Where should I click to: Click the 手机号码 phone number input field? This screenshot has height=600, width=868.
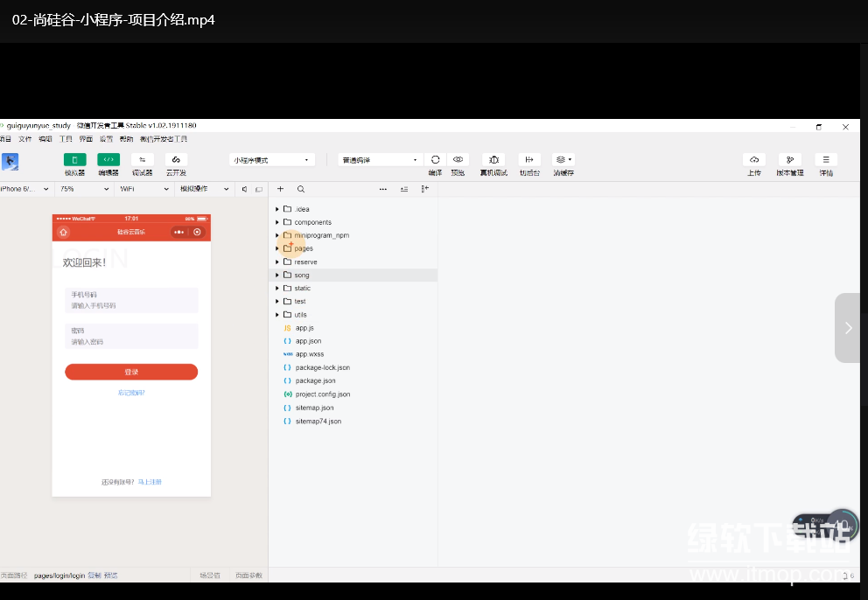click(x=131, y=300)
